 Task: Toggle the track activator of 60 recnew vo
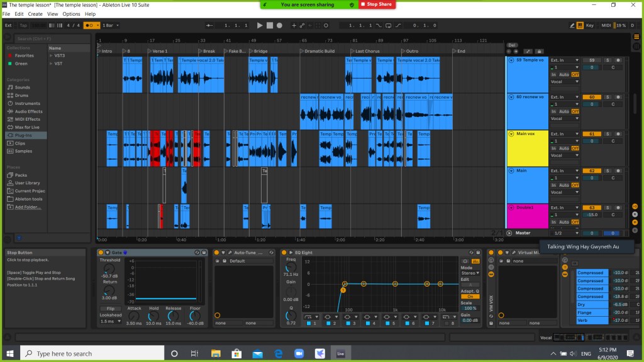pos(592,97)
